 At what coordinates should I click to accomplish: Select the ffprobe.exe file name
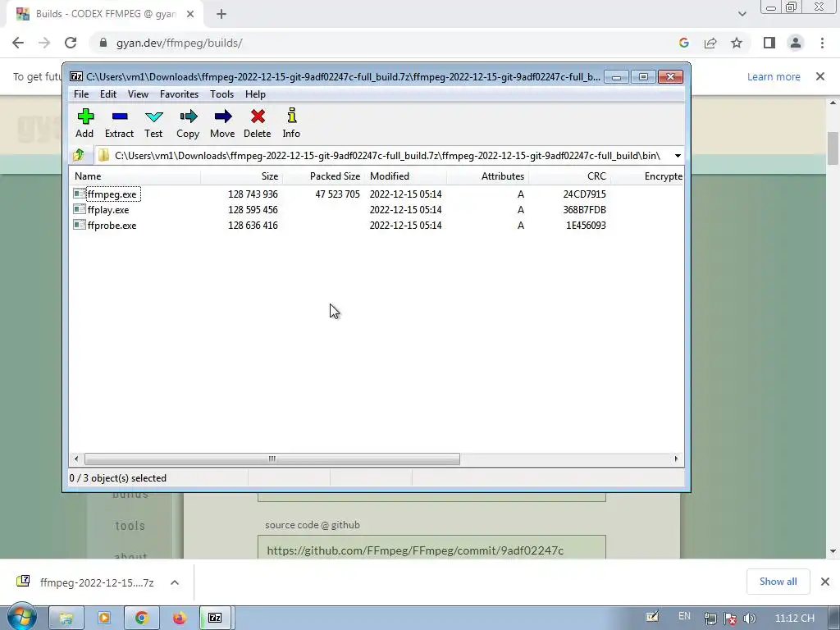click(112, 225)
